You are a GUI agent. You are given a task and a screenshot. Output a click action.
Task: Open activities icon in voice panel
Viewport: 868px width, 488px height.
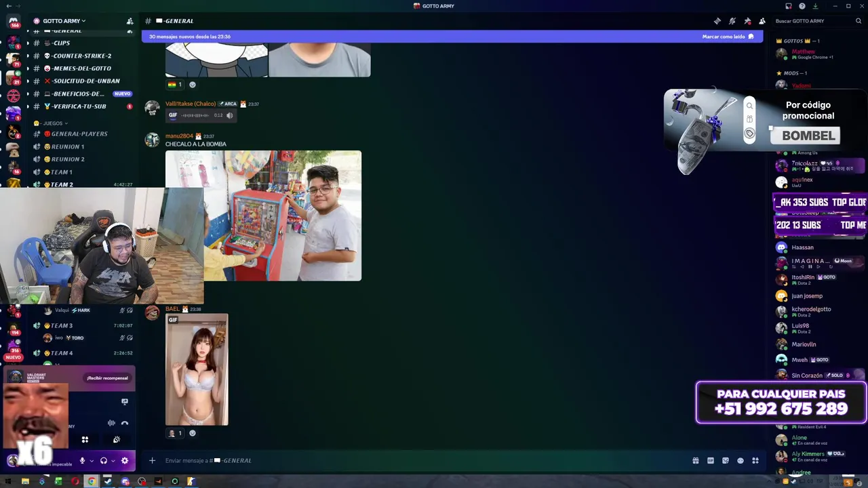click(x=85, y=439)
